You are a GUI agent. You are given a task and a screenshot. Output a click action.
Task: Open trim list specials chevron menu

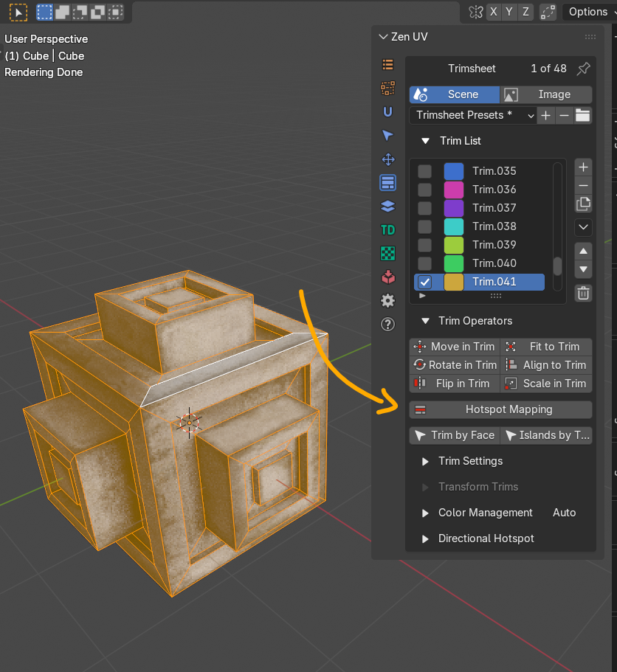pos(583,227)
